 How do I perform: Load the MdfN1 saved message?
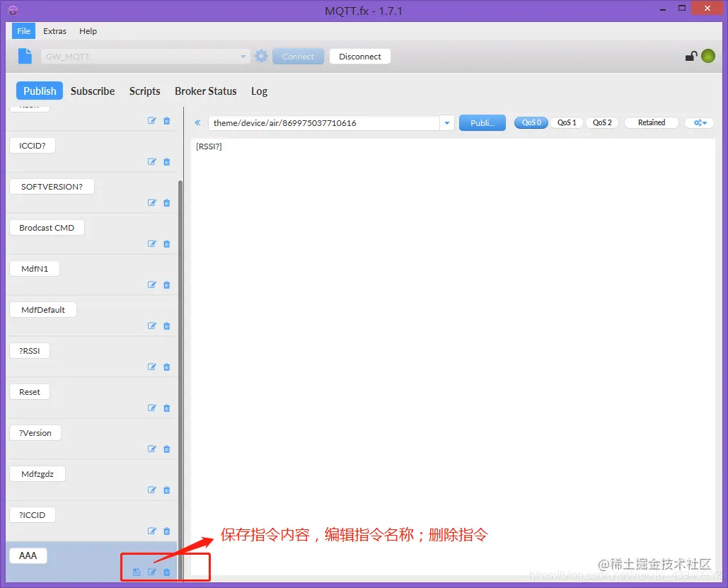[x=35, y=269]
